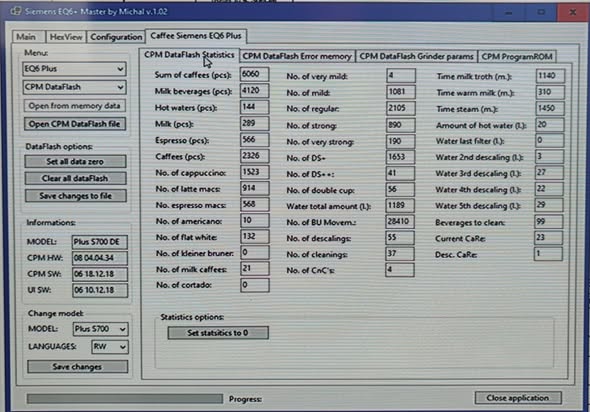Click the No. of very strong field

(x=401, y=141)
